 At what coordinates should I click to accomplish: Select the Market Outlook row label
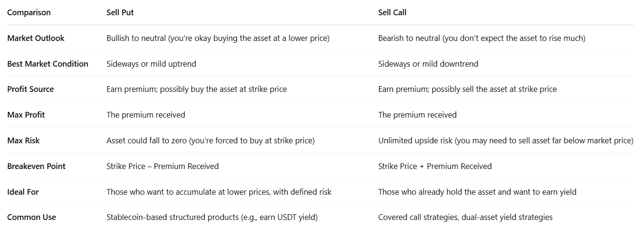click(x=36, y=38)
